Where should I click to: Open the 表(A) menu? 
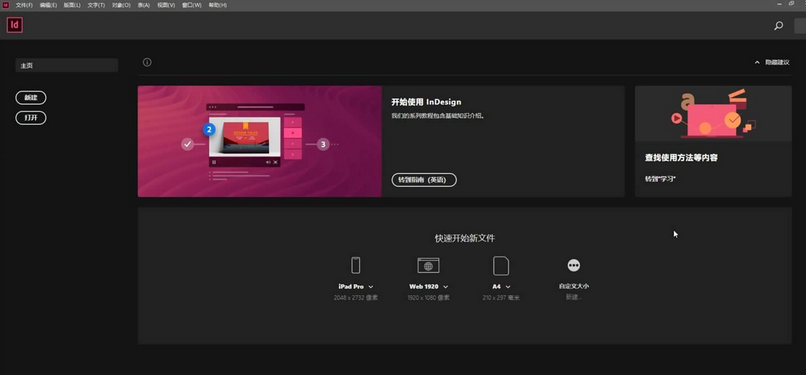[144, 5]
